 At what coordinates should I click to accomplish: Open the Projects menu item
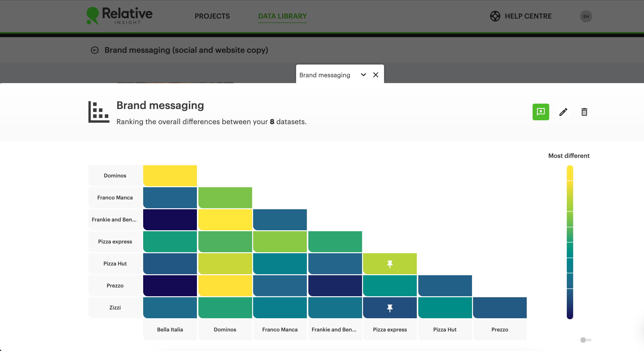click(212, 16)
